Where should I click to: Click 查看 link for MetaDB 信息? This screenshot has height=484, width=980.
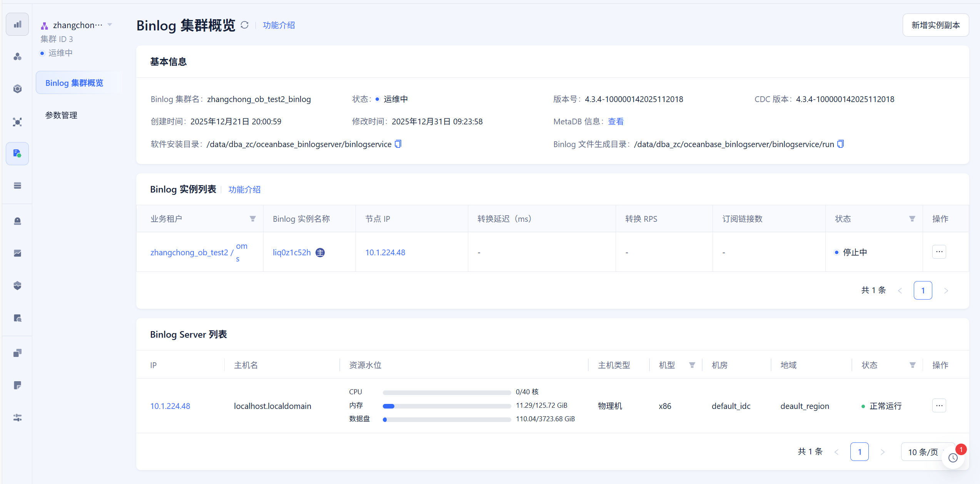tap(616, 122)
